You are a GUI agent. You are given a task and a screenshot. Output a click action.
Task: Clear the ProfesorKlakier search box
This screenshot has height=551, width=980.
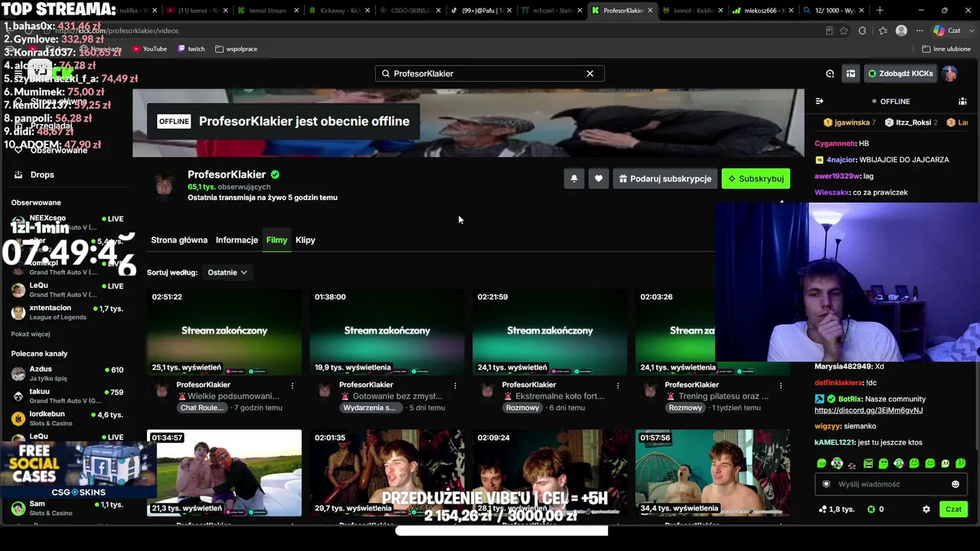click(x=590, y=73)
